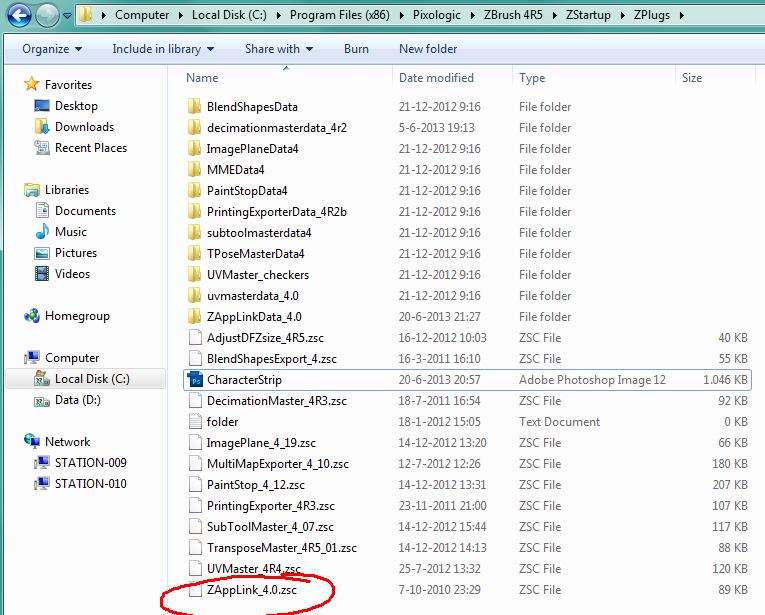The width and height of the screenshot is (765, 615).
Task: Click the Burn toolbar command
Action: (356, 49)
